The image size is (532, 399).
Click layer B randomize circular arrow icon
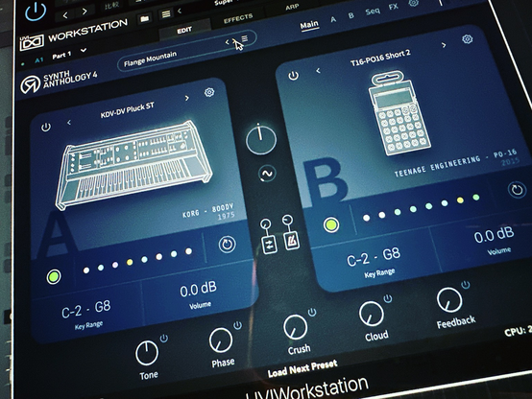[517, 190]
